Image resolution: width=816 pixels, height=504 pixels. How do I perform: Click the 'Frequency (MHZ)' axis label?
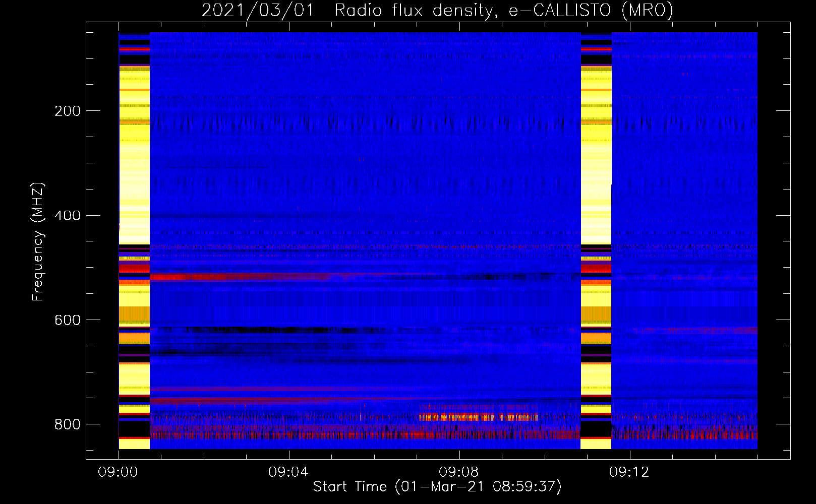(38, 241)
